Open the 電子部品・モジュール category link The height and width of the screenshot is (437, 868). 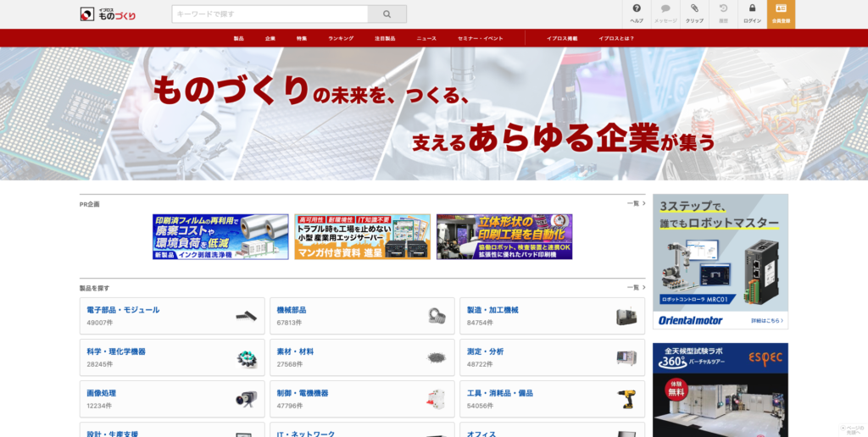(123, 310)
